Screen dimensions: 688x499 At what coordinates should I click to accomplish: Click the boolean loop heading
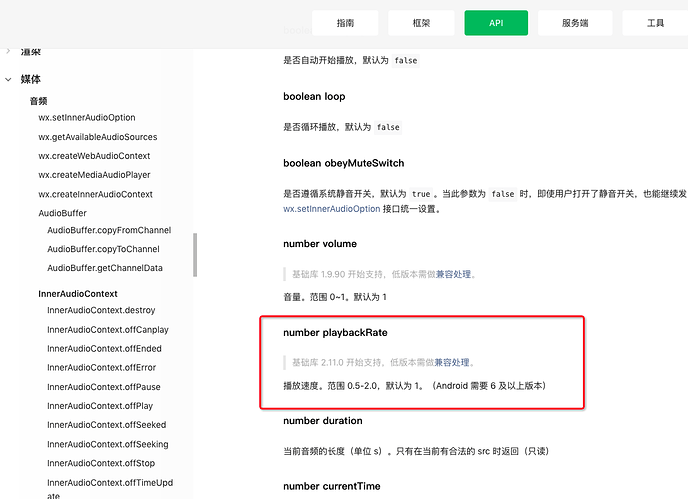314,97
